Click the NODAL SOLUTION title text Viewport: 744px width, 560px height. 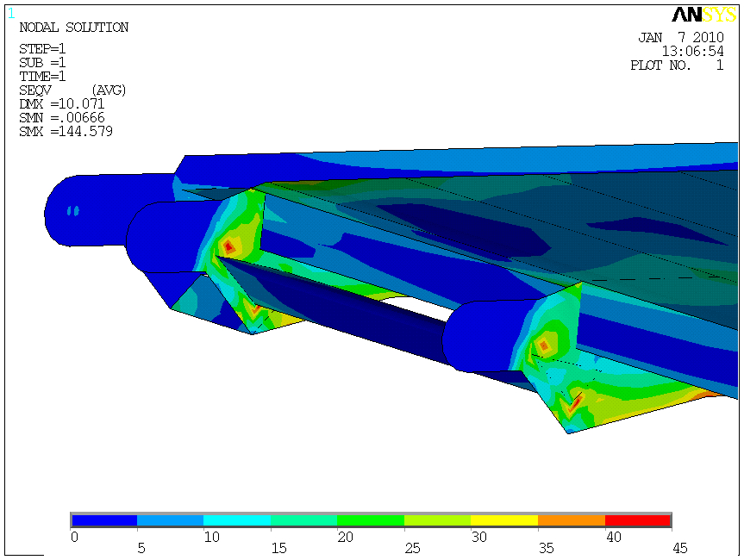[74, 28]
